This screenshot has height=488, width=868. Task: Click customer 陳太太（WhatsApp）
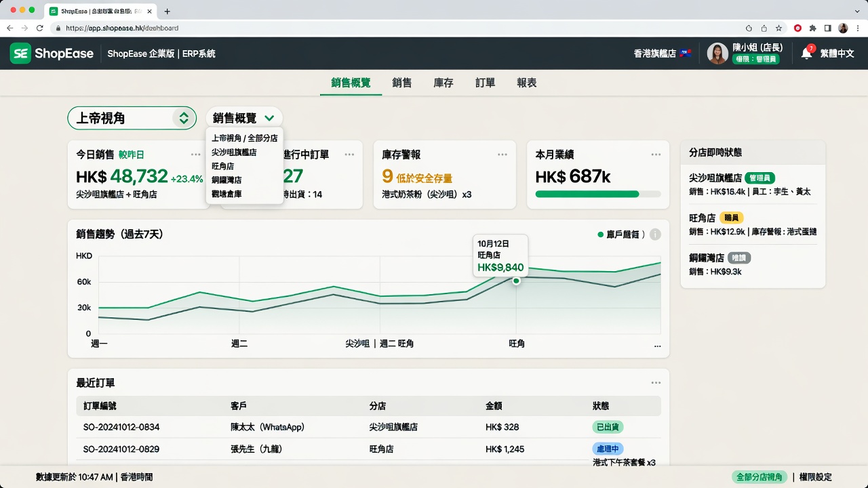tap(268, 427)
